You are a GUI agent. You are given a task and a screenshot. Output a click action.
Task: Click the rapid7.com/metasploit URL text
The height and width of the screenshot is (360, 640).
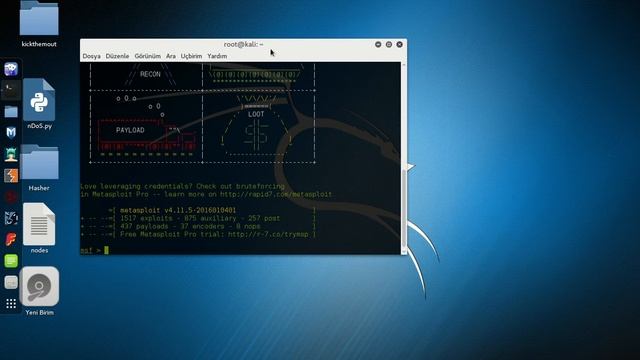pos(276,194)
